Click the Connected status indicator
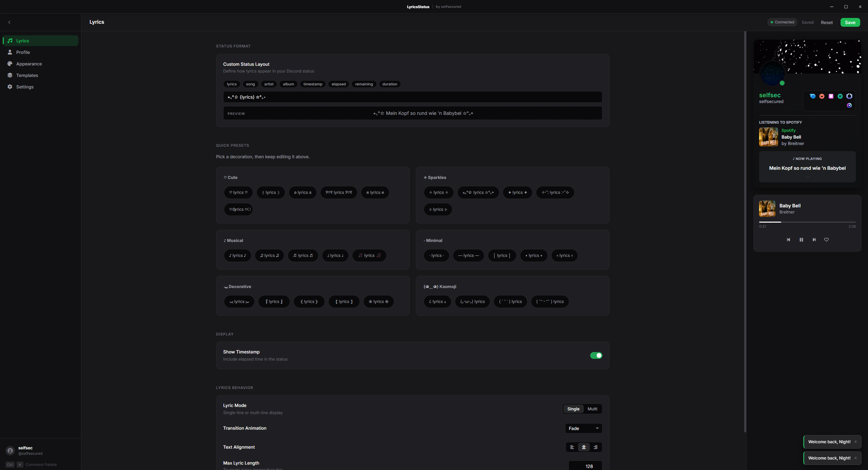 coord(782,22)
